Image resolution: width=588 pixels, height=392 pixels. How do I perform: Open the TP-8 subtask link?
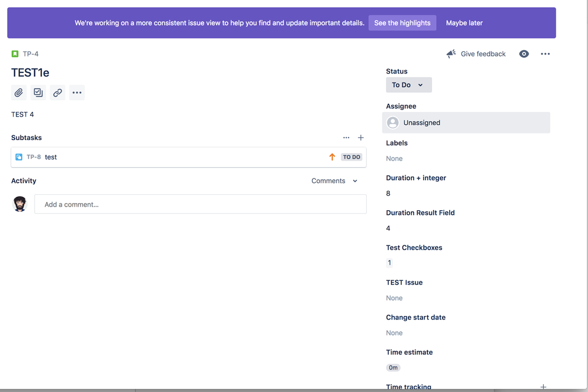pos(34,157)
